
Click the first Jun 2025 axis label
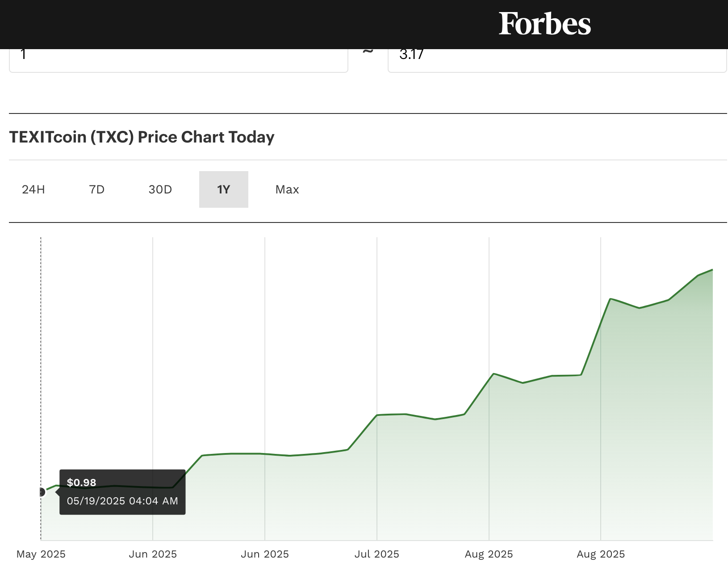[153, 554]
